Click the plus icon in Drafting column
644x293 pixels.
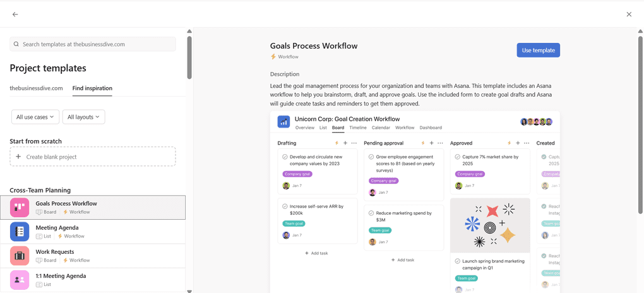point(345,143)
